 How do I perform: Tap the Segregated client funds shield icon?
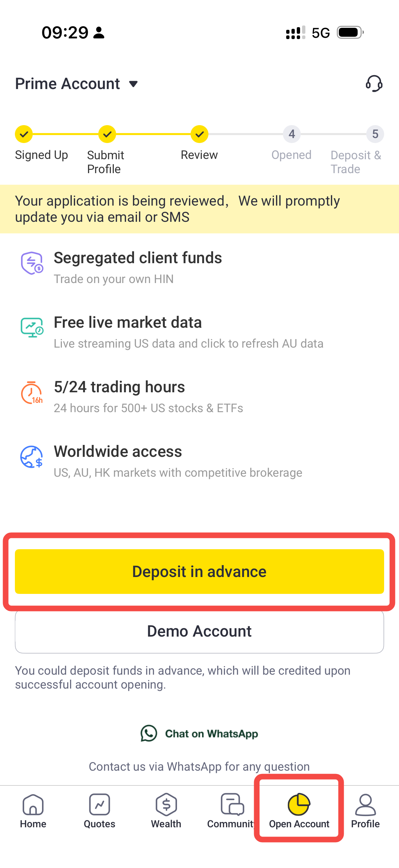[32, 263]
